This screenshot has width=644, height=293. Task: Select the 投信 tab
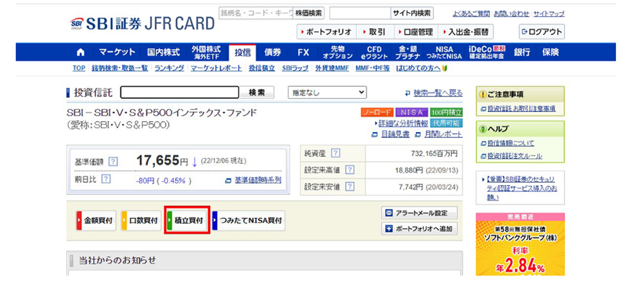242,52
